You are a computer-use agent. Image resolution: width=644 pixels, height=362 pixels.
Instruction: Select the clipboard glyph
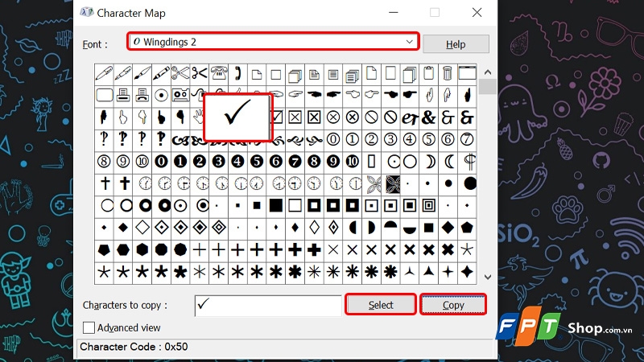[428, 74]
